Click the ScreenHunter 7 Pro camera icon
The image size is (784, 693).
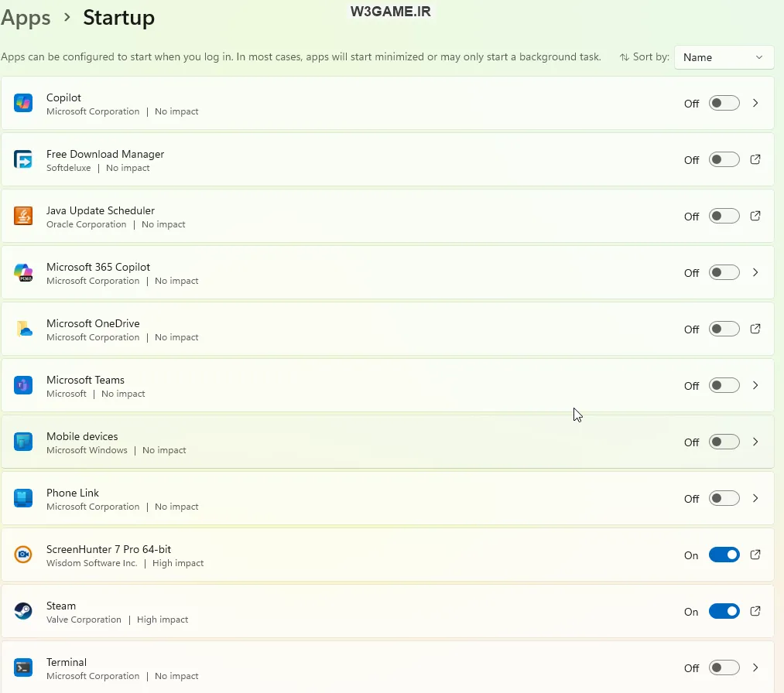(x=23, y=555)
